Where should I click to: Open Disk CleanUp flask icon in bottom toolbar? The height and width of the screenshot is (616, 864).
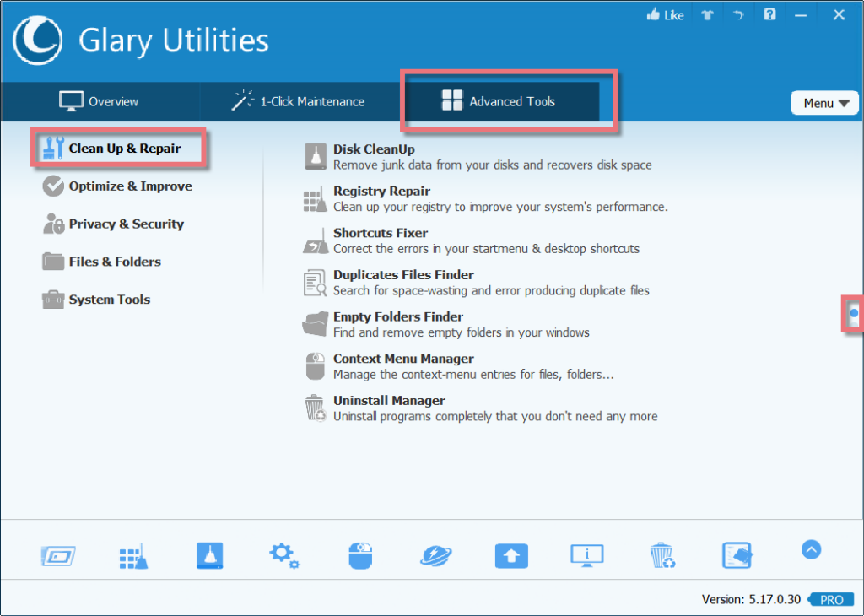[x=209, y=555]
